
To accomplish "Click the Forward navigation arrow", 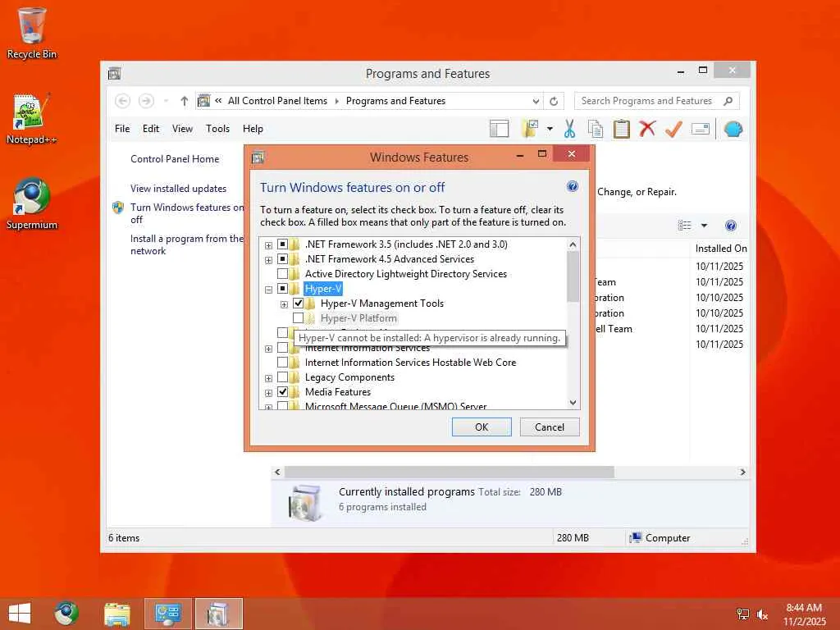I will 146,101.
